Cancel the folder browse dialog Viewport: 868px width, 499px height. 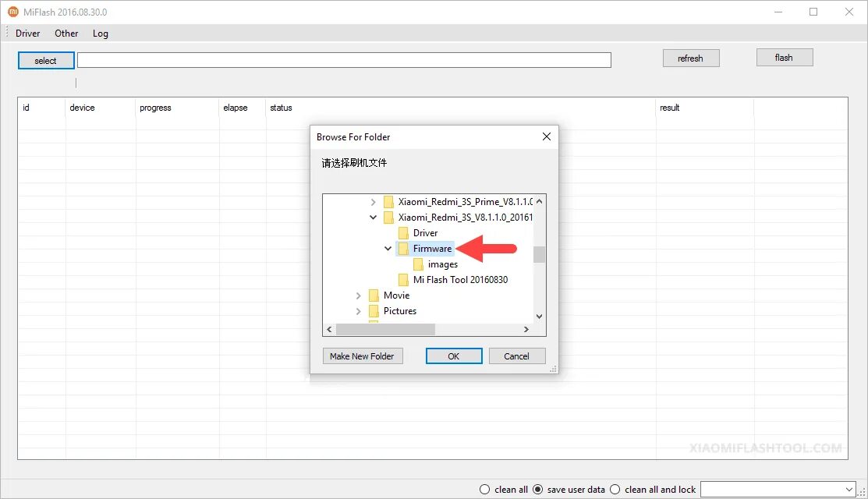(517, 356)
